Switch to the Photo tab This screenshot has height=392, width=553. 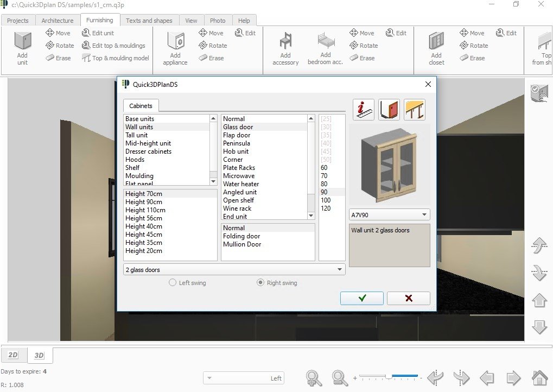point(218,21)
